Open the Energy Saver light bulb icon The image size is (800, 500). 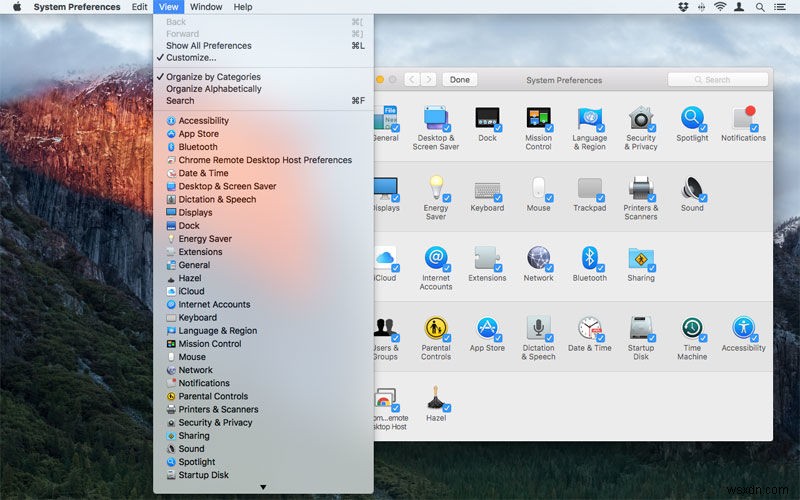tap(435, 188)
